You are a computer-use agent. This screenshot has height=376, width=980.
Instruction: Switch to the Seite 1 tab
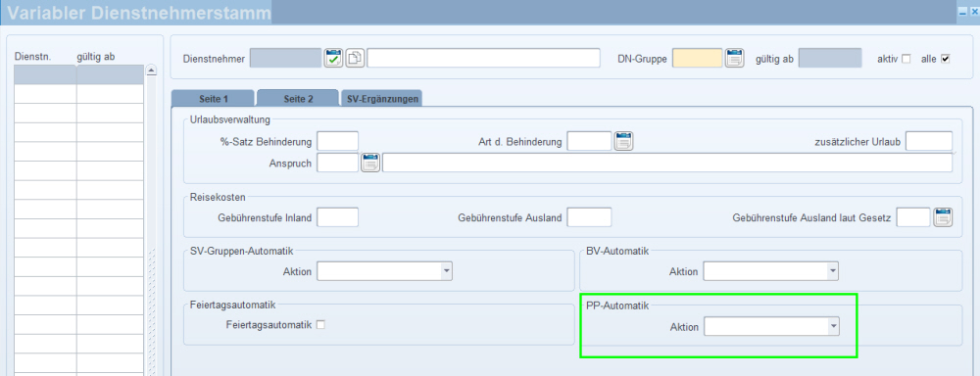(x=213, y=99)
